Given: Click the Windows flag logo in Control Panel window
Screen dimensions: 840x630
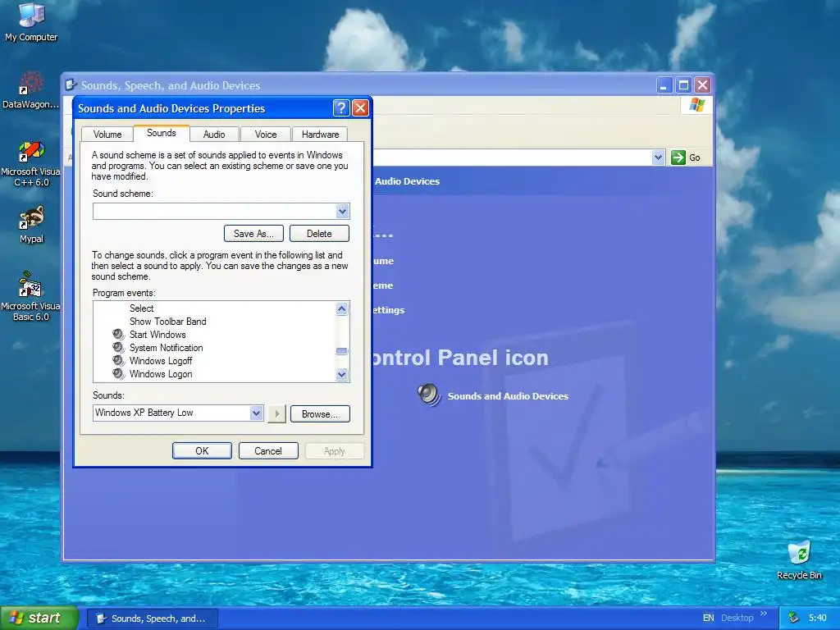Looking at the screenshot, I should point(696,104).
